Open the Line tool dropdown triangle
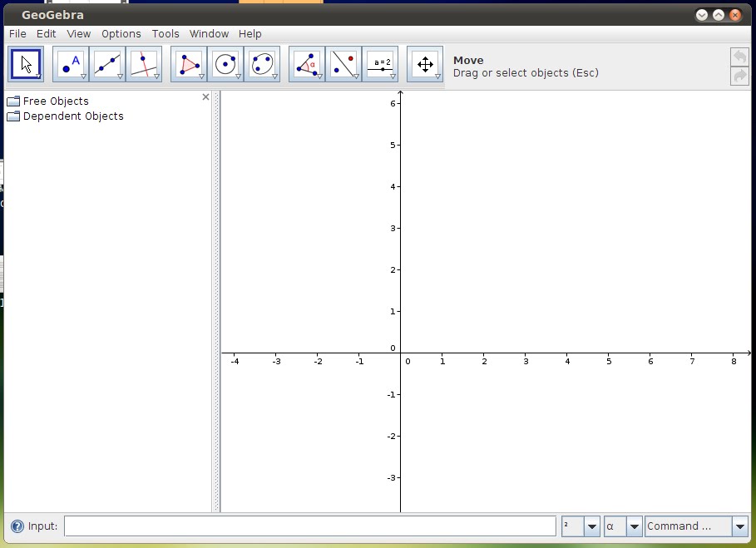756x548 pixels. click(120, 77)
